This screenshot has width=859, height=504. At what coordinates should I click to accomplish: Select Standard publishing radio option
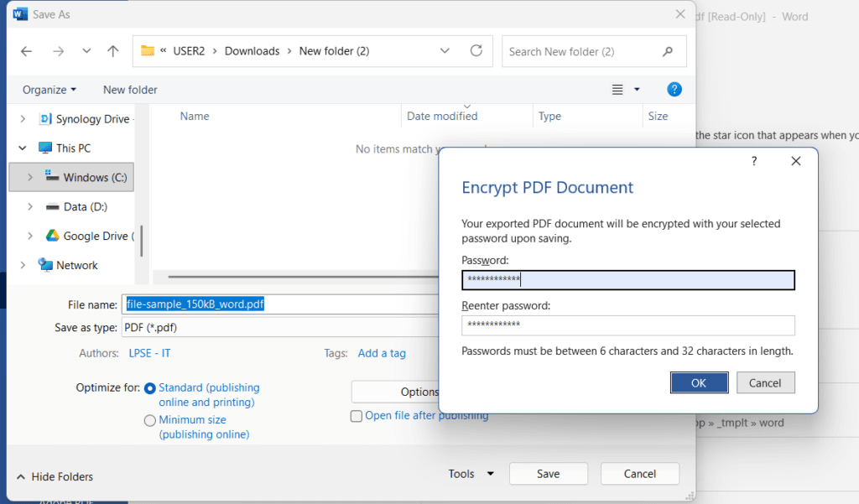[150, 388]
